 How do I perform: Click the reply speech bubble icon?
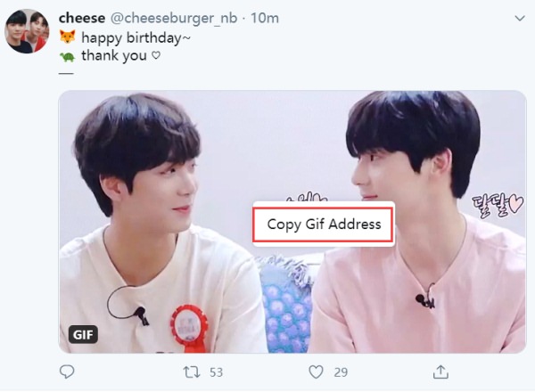67,372
